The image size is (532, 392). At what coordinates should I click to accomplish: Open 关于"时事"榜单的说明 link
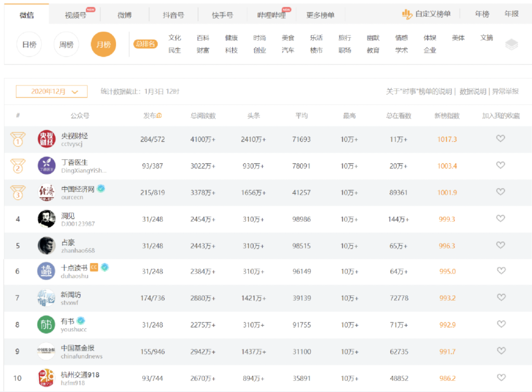click(x=419, y=92)
